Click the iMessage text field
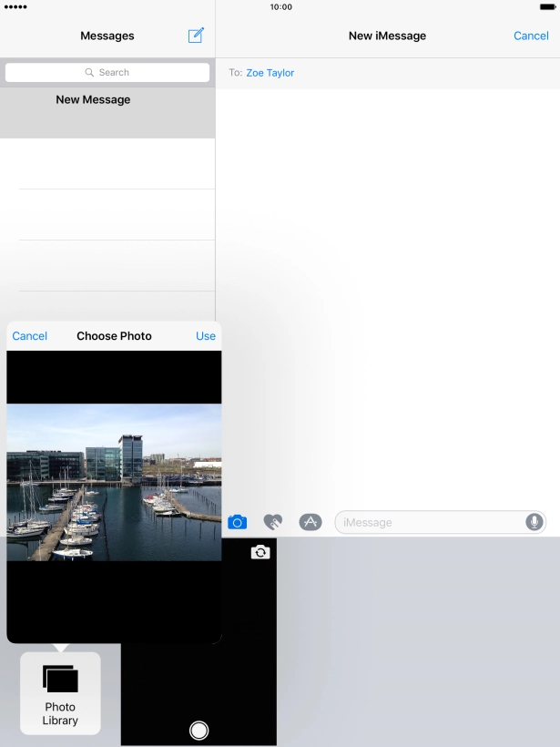Viewport: 560px width, 747px height. [x=428, y=522]
